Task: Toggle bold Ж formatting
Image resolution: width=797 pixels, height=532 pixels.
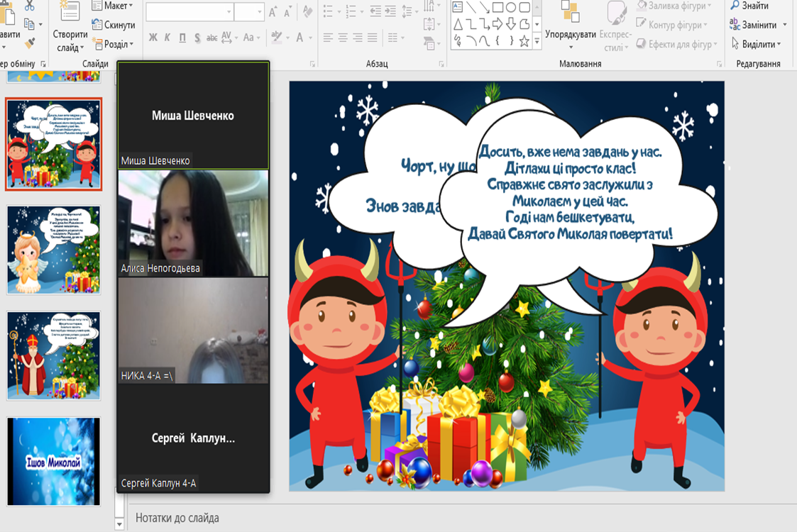Action: coord(153,38)
